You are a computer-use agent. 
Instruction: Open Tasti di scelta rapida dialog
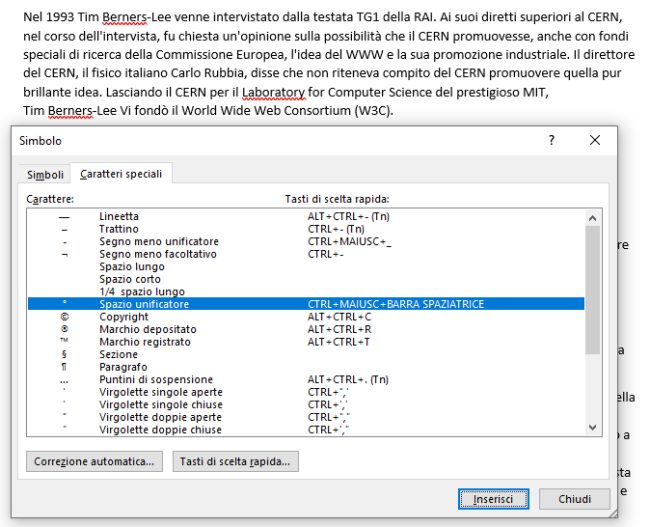point(235,461)
